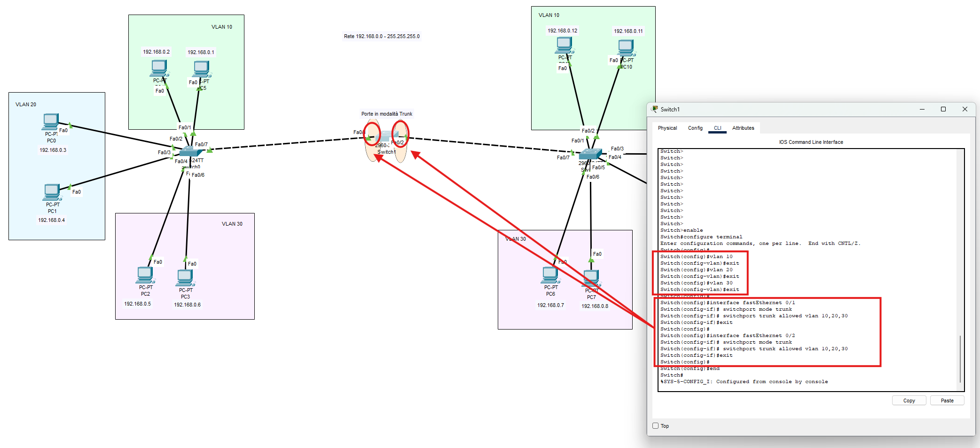Click the '192.168.0.3' address label

(x=53, y=150)
